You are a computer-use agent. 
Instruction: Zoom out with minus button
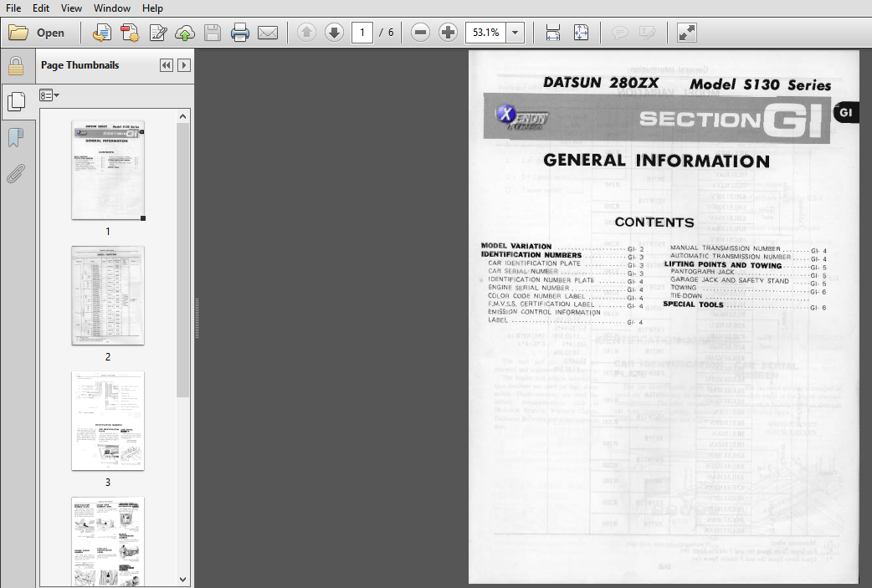[x=420, y=33]
